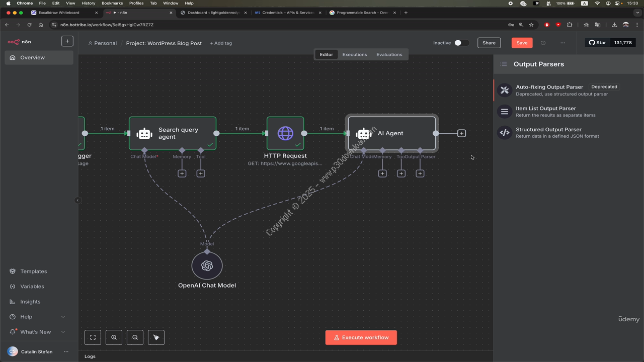Open user options for Catalin Stefan
This screenshot has height=362, width=644.
tap(66, 352)
